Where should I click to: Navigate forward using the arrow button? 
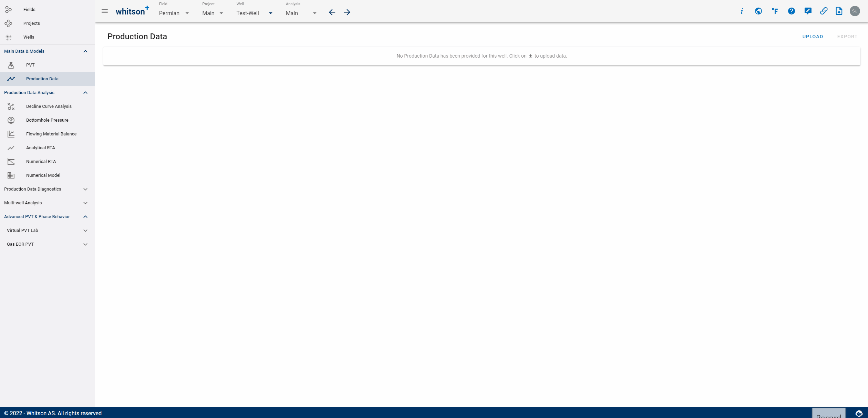pos(347,12)
